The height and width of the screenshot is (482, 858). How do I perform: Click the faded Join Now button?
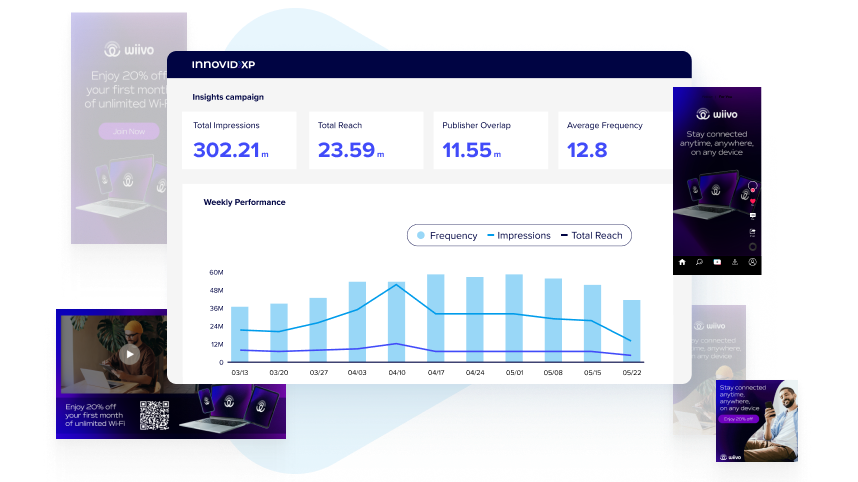pos(129,131)
